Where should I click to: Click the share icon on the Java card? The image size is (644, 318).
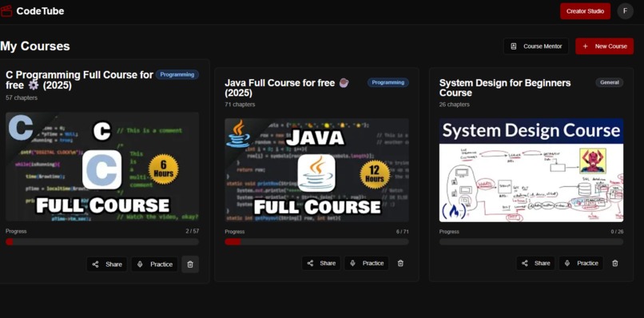coord(311,263)
